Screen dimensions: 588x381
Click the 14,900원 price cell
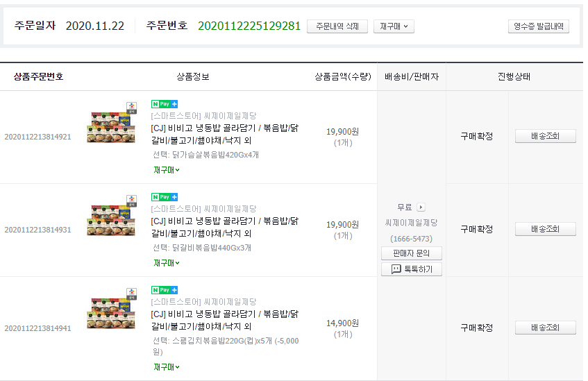click(x=342, y=323)
